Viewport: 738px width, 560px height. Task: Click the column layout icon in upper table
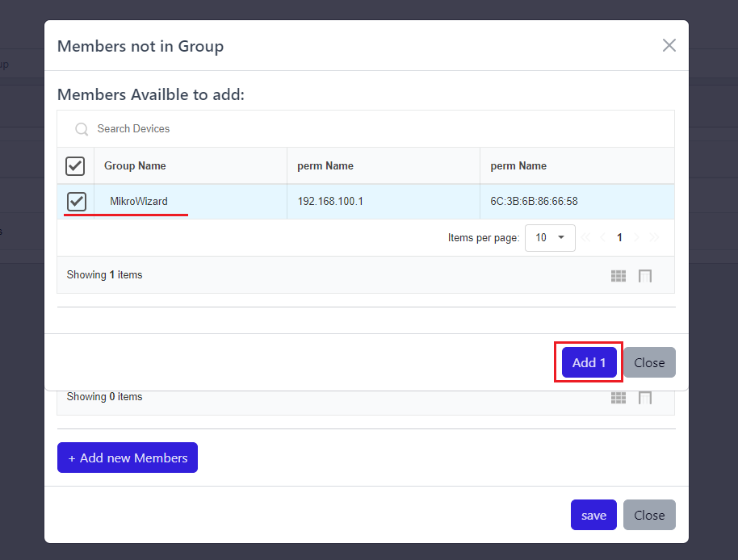pos(645,276)
